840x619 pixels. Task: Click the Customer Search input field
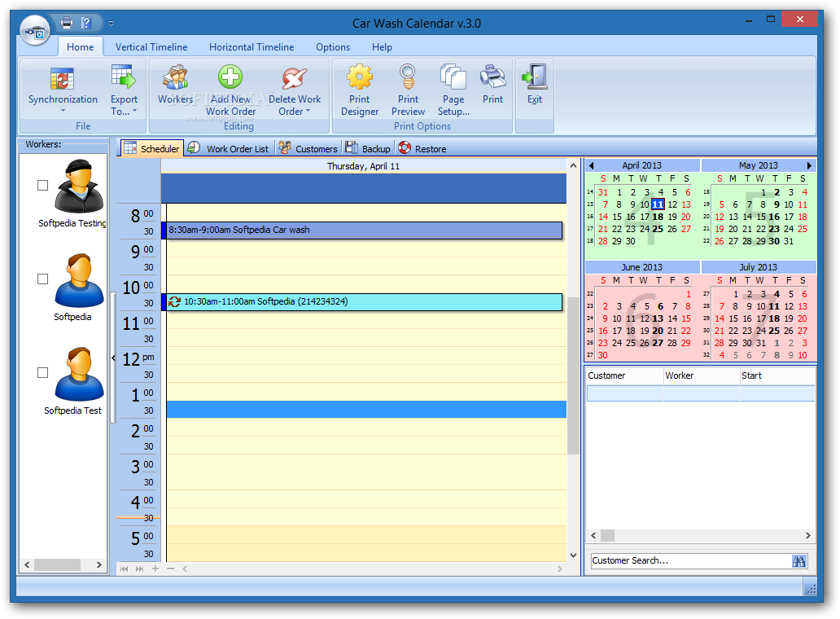690,560
